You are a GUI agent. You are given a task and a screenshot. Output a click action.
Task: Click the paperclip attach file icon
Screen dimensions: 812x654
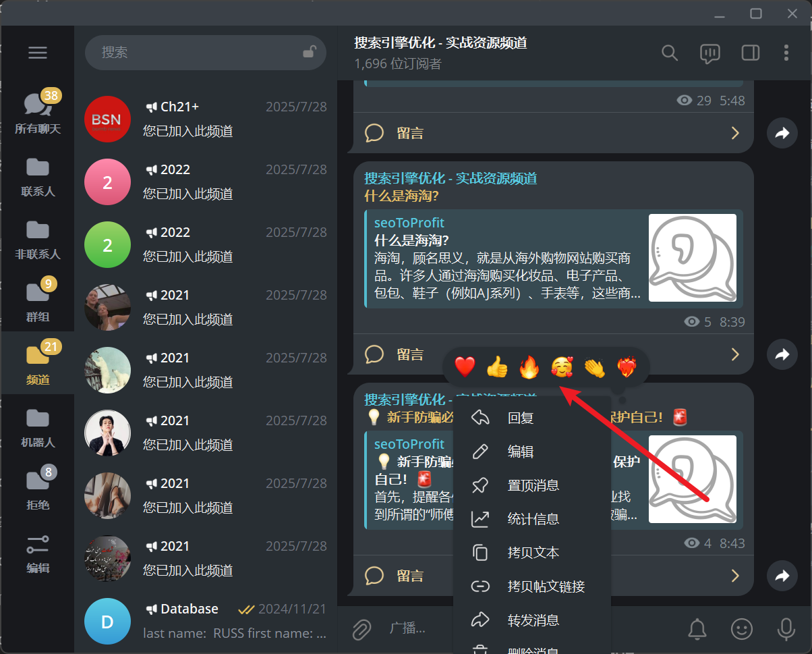362,629
